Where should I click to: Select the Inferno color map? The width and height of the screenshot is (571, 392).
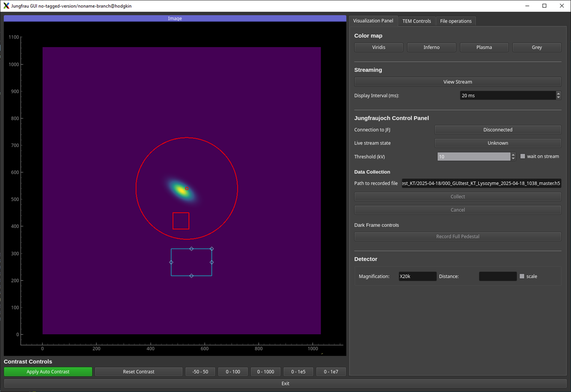[x=431, y=47]
